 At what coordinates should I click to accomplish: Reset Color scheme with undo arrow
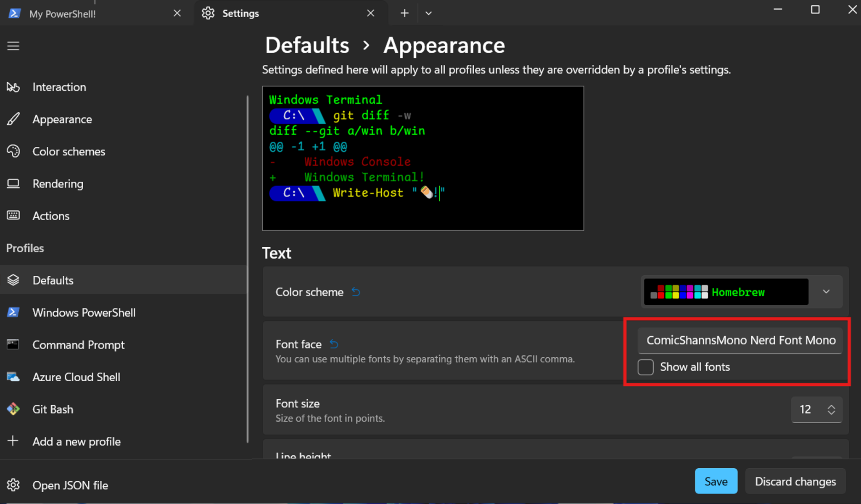tap(356, 292)
